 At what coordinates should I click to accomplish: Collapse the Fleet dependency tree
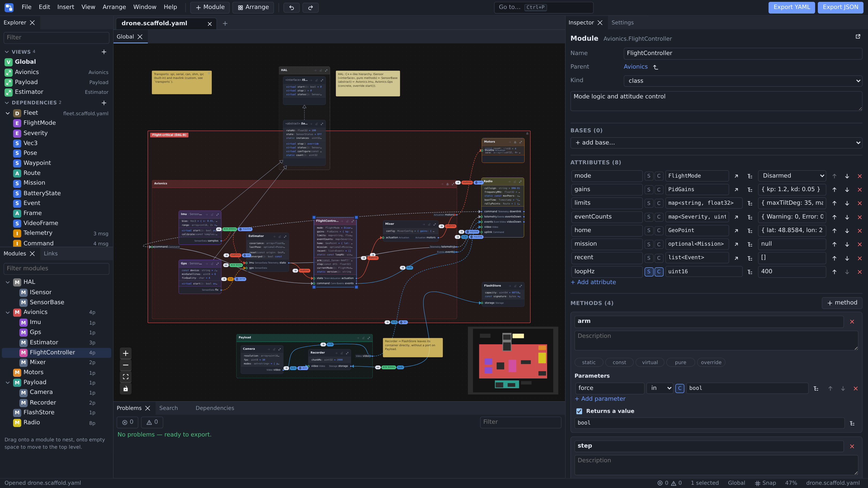tap(7, 113)
